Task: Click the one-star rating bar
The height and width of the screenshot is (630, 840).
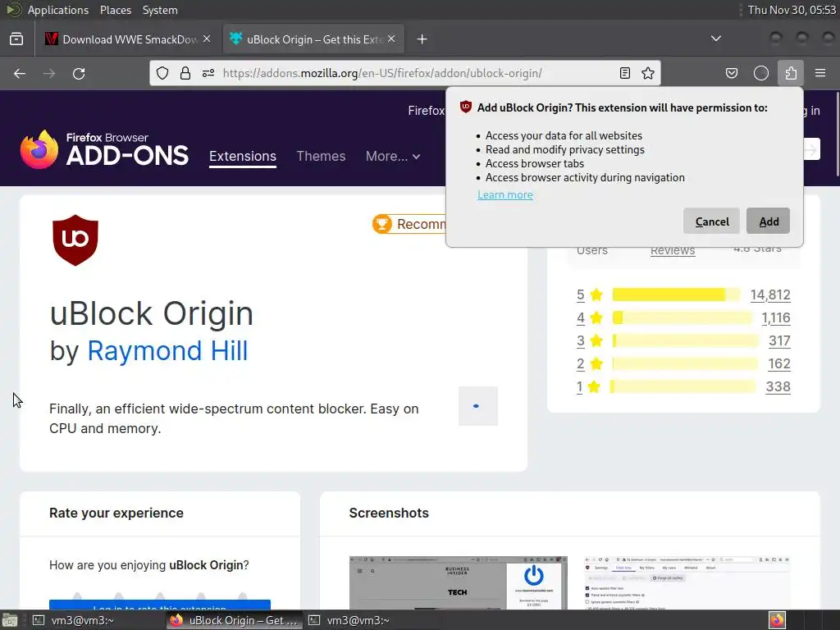Action: pyautogui.click(x=683, y=387)
